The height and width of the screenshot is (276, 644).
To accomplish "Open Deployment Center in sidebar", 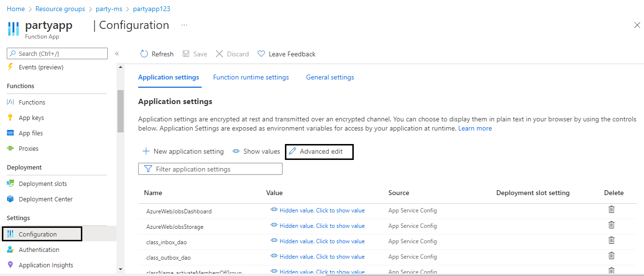I will point(46,199).
